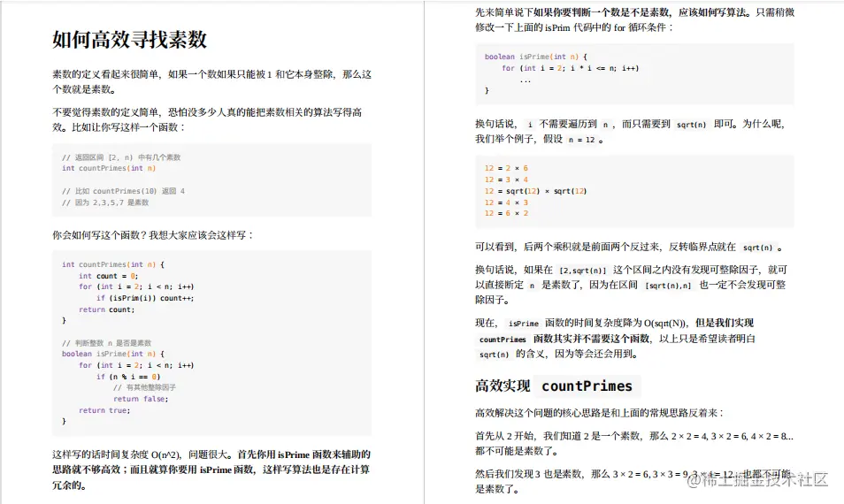Click bold text 函数其实并不需要这个函数
The width and height of the screenshot is (844, 504).
click(592, 339)
